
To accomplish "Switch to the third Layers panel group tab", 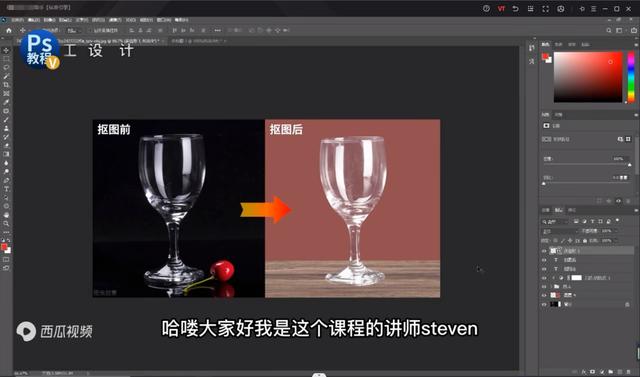I will point(572,210).
